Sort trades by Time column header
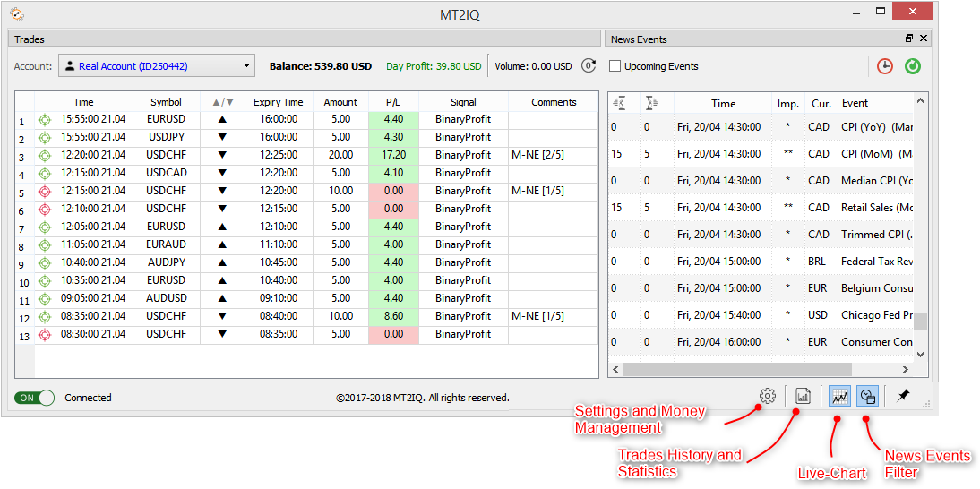The image size is (980, 489). pos(83,102)
